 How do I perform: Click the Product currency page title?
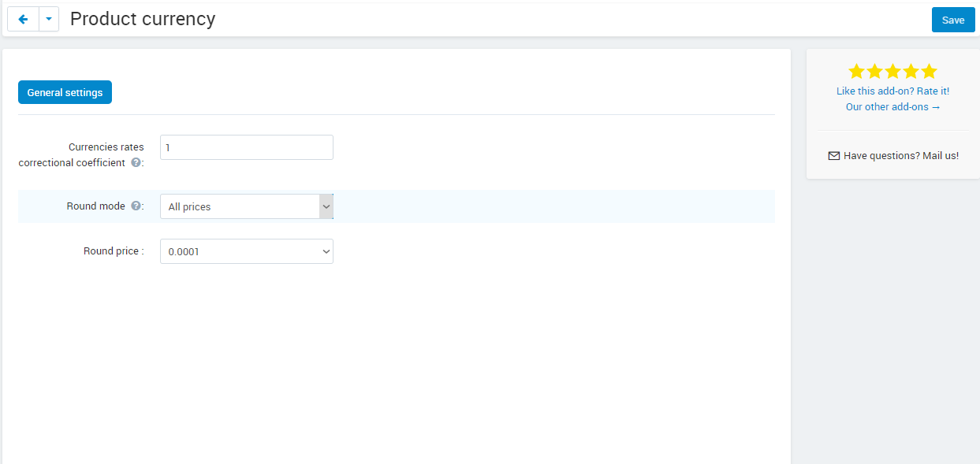(143, 19)
